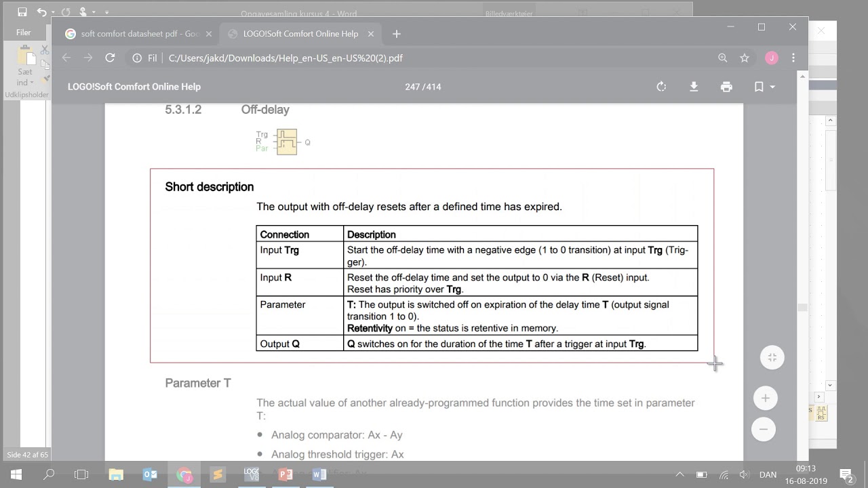
Task: Open the Chrome profile avatar
Action: pyautogui.click(x=772, y=58)
